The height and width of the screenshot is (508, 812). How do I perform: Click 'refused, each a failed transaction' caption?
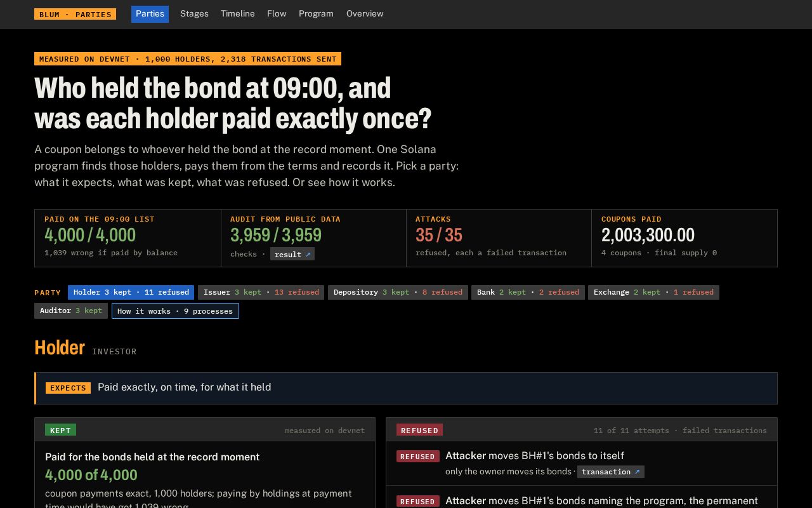click(x=491, y=253)
